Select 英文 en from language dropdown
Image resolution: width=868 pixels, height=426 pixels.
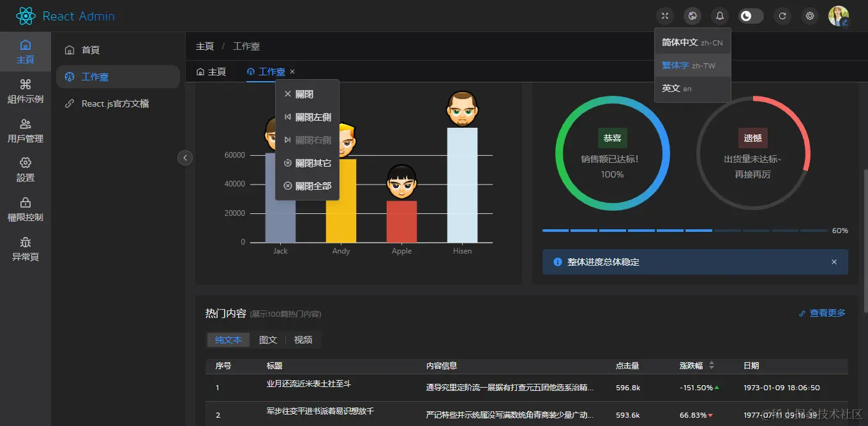(x=677, y=89)
